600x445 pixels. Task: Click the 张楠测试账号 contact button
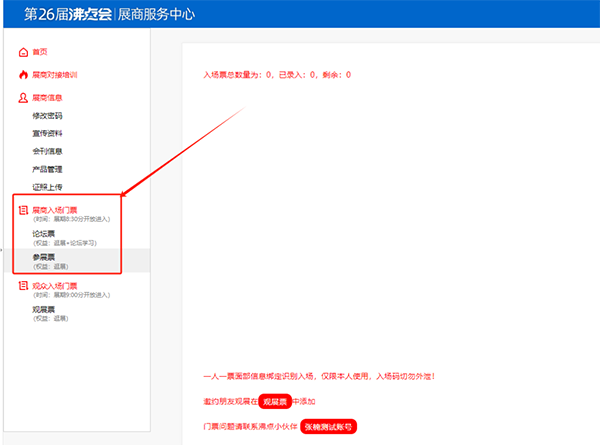328,426
